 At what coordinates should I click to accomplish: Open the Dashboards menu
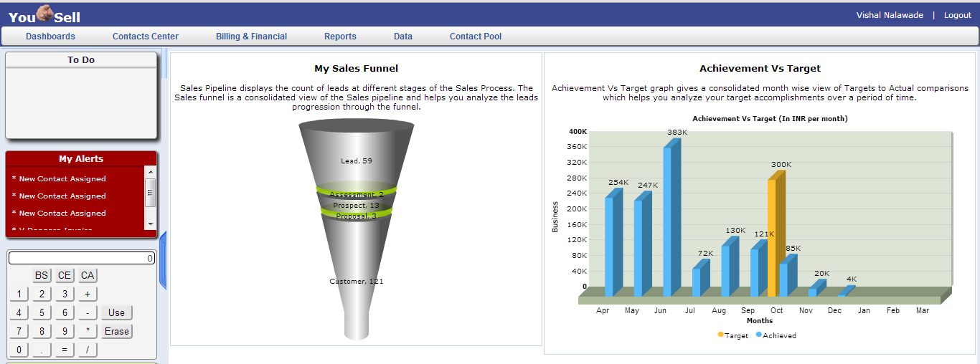click(x=50, y=37)
